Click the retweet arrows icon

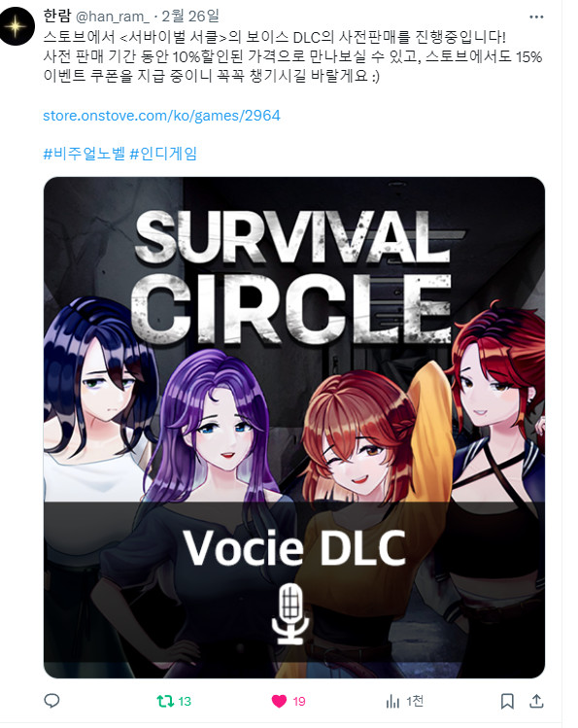(x=165, y=701)
